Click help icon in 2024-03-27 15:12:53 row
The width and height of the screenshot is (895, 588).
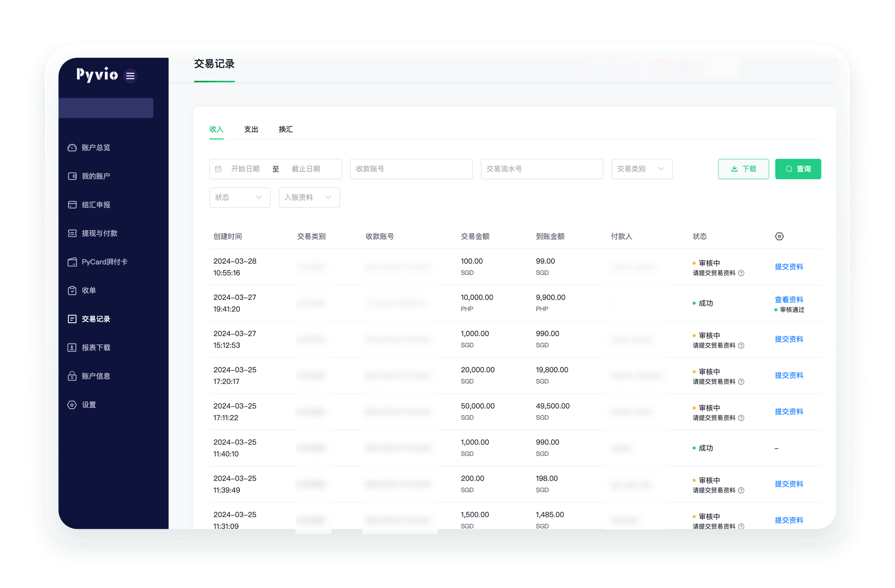pos(741,346)
